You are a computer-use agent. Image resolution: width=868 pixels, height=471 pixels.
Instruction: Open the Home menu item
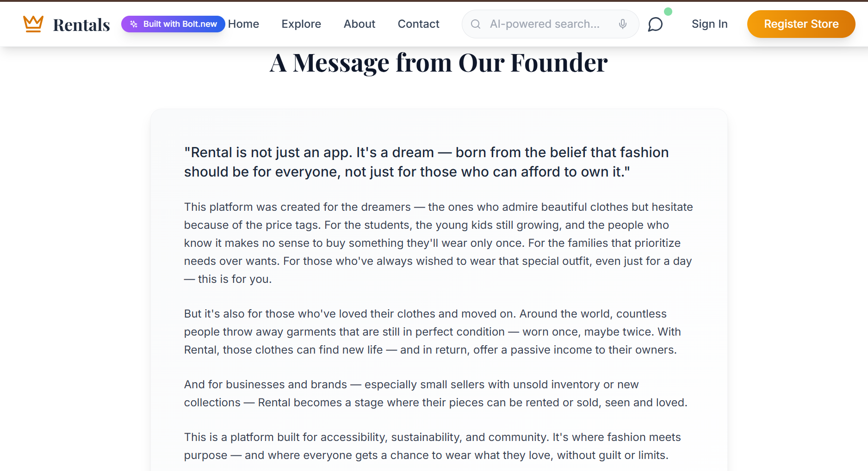point(243,24)
